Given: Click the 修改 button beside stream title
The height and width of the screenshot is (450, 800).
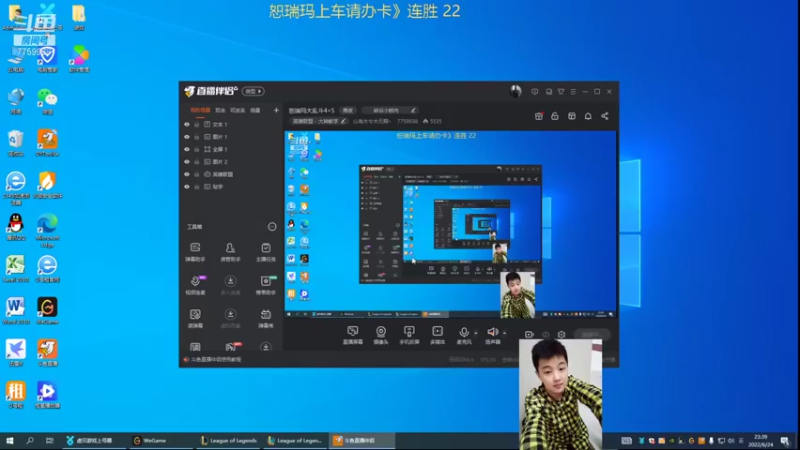Looking at the screenshot, I should [347, 110].
